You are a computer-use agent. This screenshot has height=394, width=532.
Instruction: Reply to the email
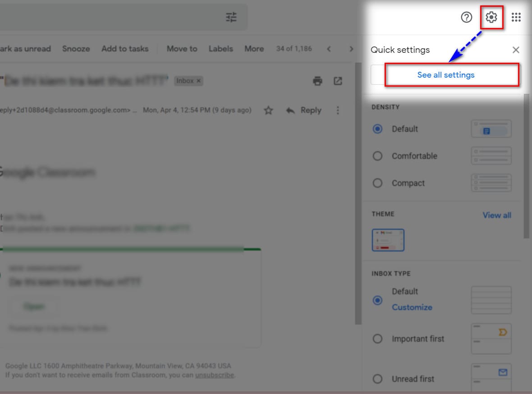(x=304, y=111)
